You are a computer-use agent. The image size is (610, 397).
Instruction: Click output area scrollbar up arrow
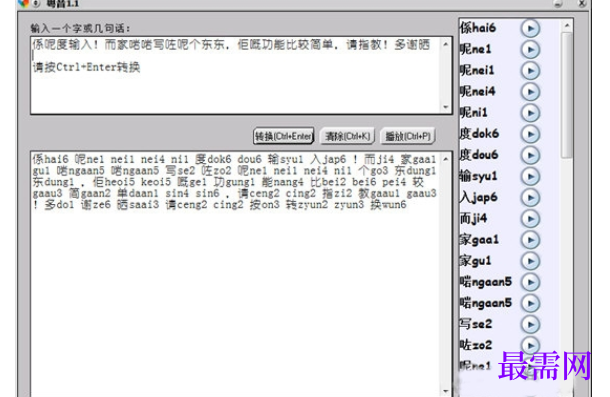pyautogui.click(x=446, y=159)
